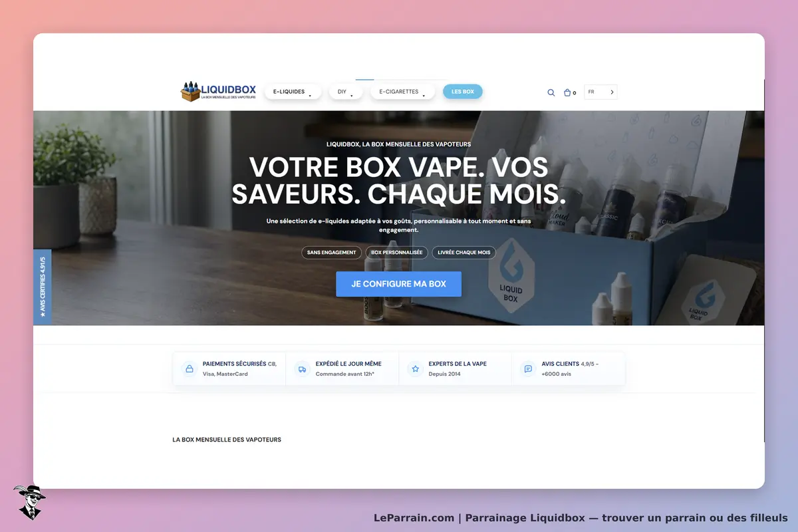Screen dimensions: 798x532
Task: Click the BOX PERSONNALISÉE pill
Action: tap(396, 253)
